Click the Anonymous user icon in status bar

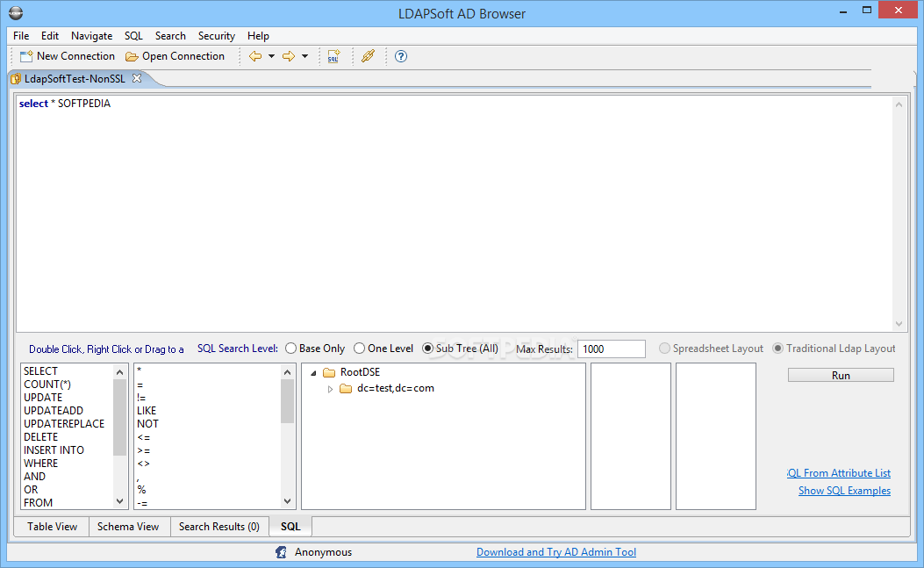pos(281,552)
